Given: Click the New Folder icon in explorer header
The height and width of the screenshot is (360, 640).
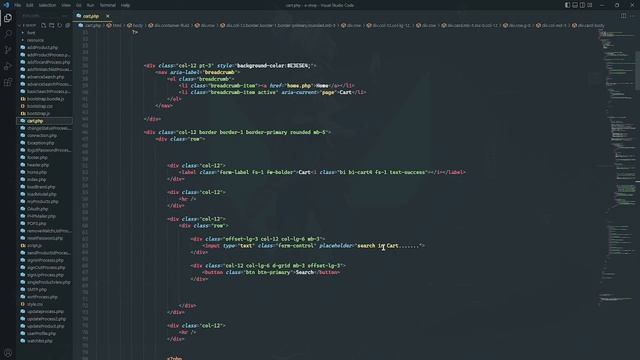Looking at the screenshot, I should pyautogui.click(x=51, y=25).
